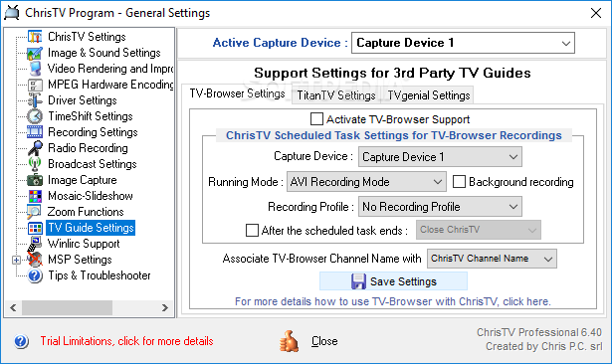Click the blue help icon beside Trial Limitations
This screenshot has height=364, width=612.
(21, 342)
